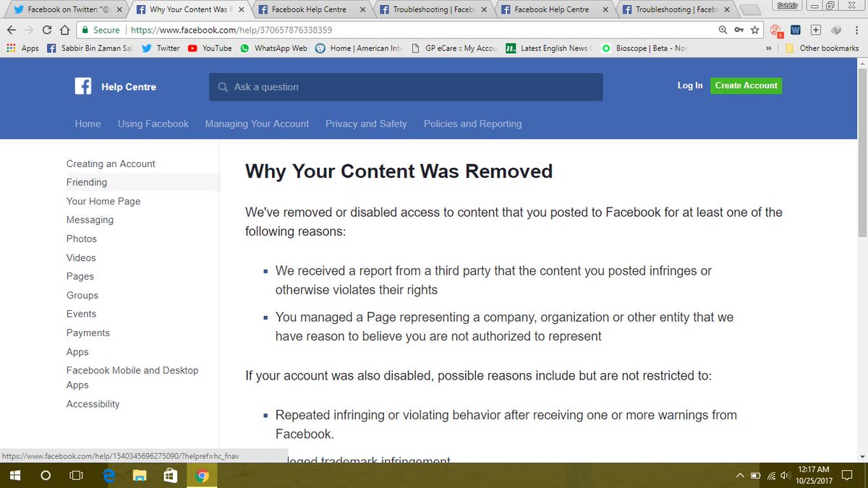Open a new tab button
868x488 pixels.
click(x=750, y=10)
